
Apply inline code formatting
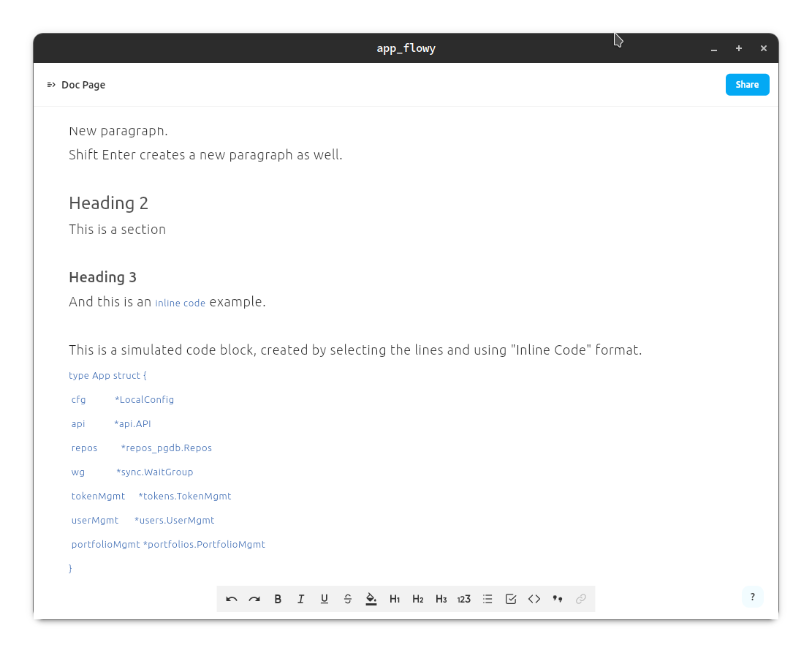tap(534, 599)
